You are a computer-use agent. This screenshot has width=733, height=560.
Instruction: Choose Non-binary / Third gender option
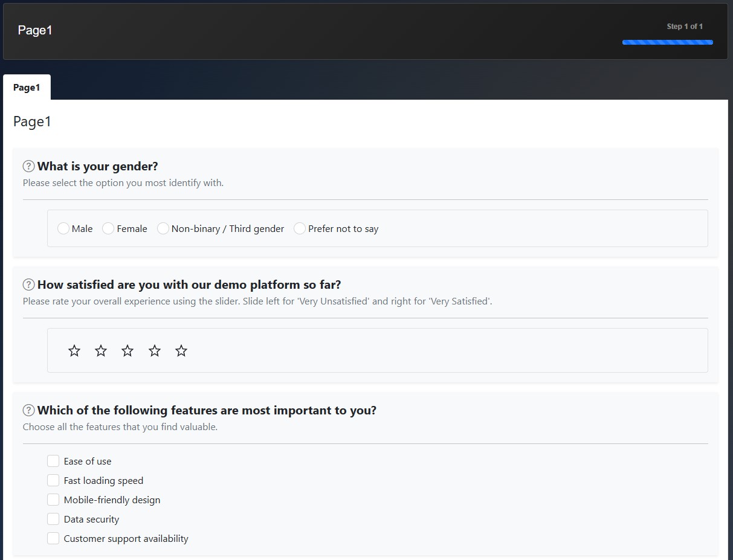163,228
